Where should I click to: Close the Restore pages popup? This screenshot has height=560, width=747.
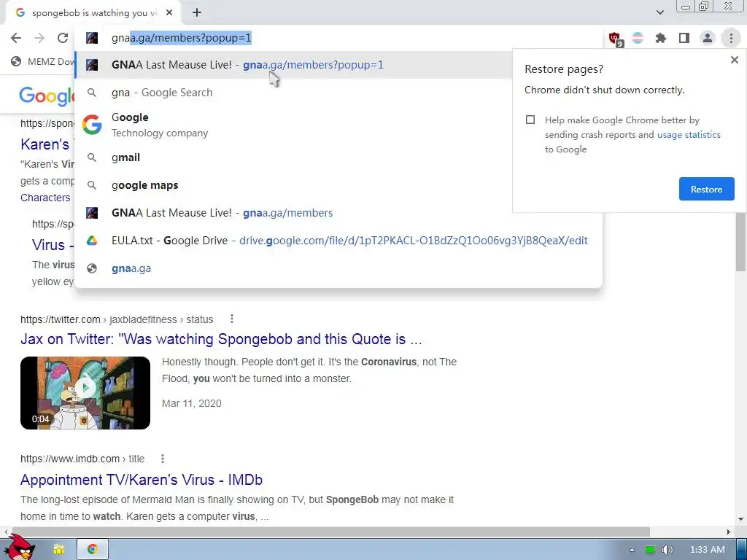coord(734,60)
